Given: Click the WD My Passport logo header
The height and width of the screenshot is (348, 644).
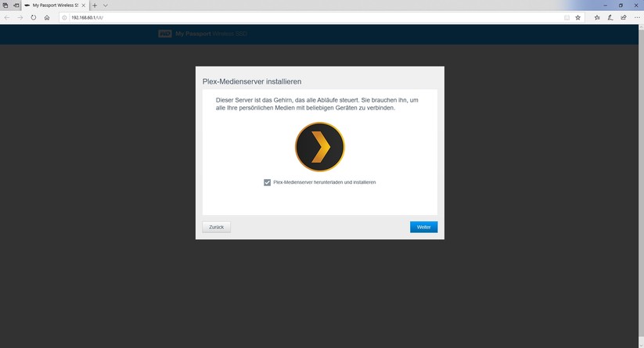Looking at the screenshot, I should tap(203, 34).
